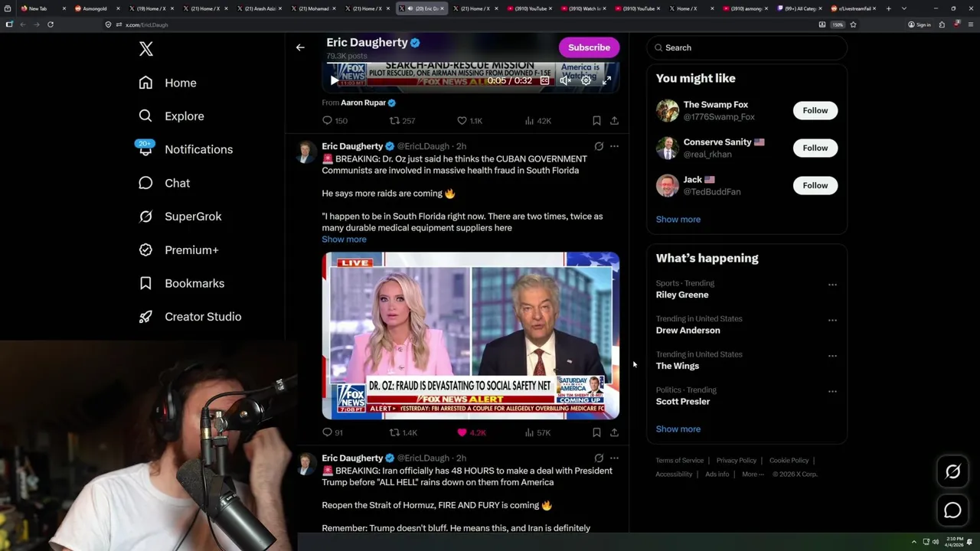The height and width of the screenshot is (551, 980).
Task: View analytics for the 57K views post
Action: [537, 432]
